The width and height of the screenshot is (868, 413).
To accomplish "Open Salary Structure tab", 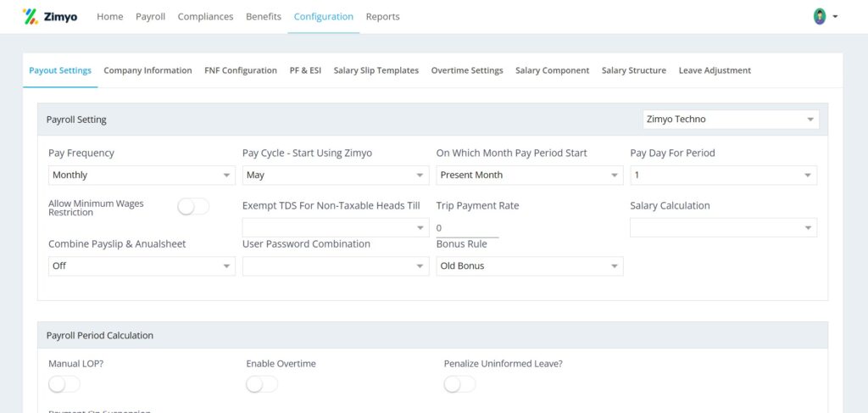I will coord(634,70).
